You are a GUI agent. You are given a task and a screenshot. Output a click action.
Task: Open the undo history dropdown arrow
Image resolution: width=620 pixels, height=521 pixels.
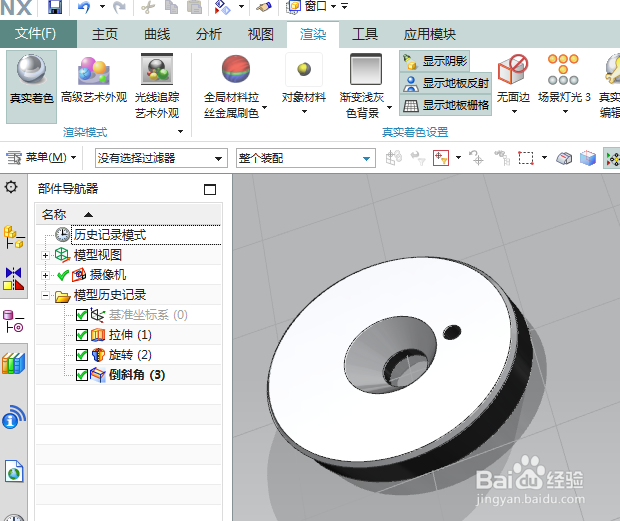(x=102, y=7)
